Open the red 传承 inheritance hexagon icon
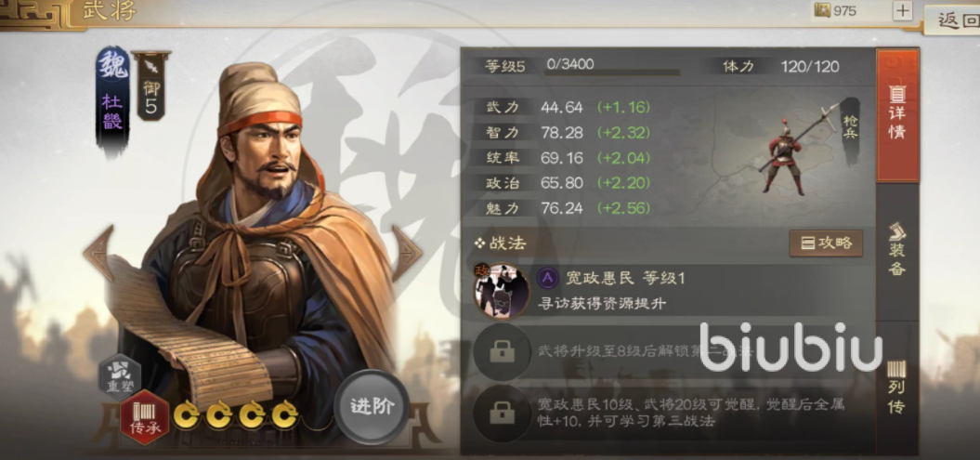The height and width of the screenshot is (460, 980). click(x=145, y=417)
